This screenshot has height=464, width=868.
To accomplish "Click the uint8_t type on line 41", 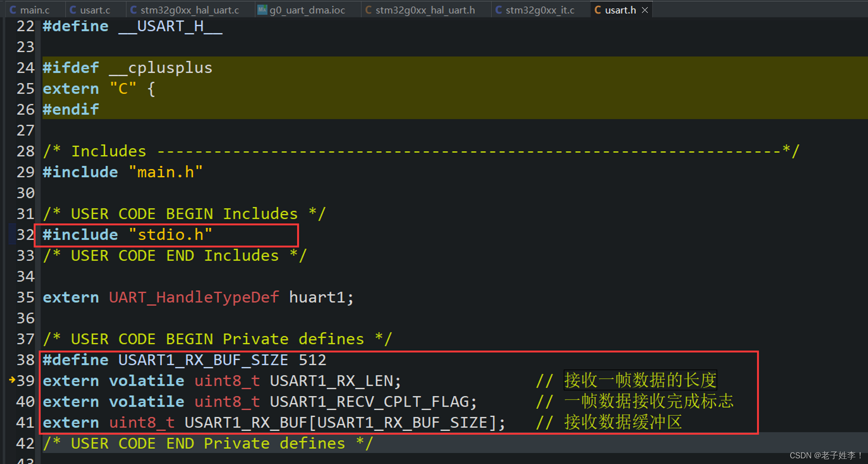I will 141,422.
